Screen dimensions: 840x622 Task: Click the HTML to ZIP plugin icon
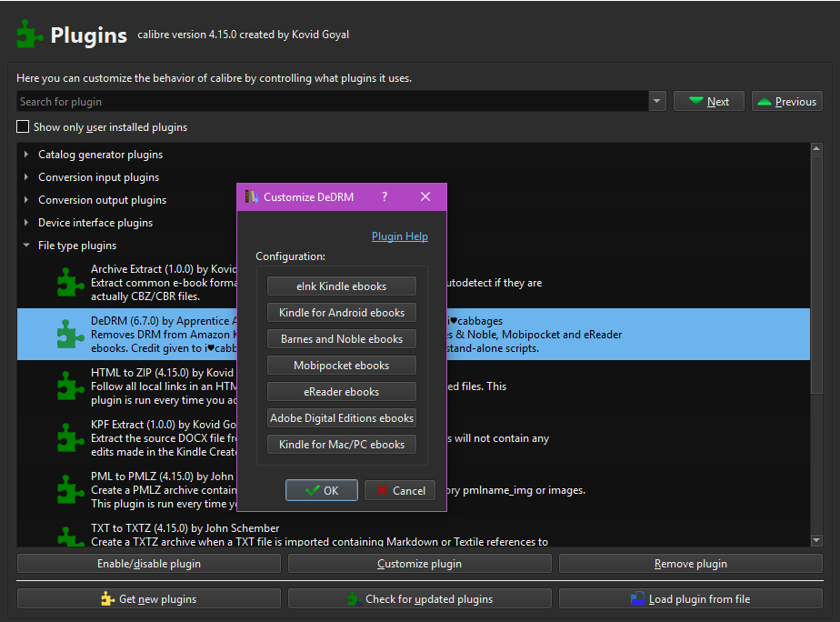[x=70, y=386]
